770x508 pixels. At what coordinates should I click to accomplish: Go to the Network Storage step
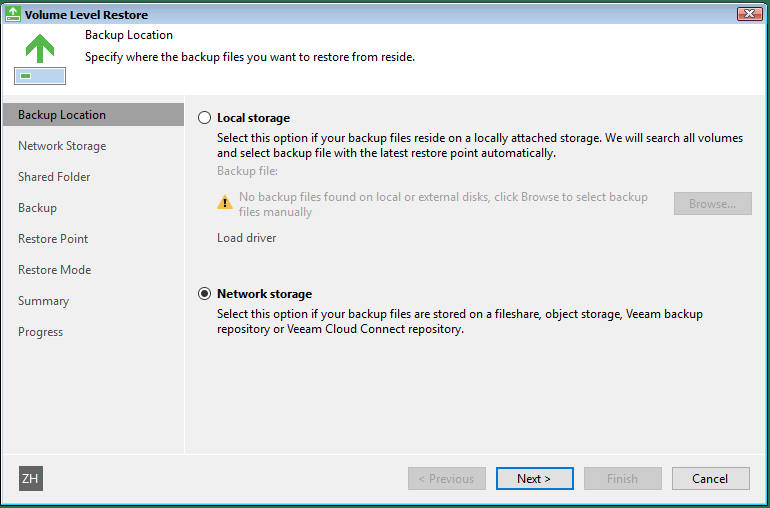62,146
